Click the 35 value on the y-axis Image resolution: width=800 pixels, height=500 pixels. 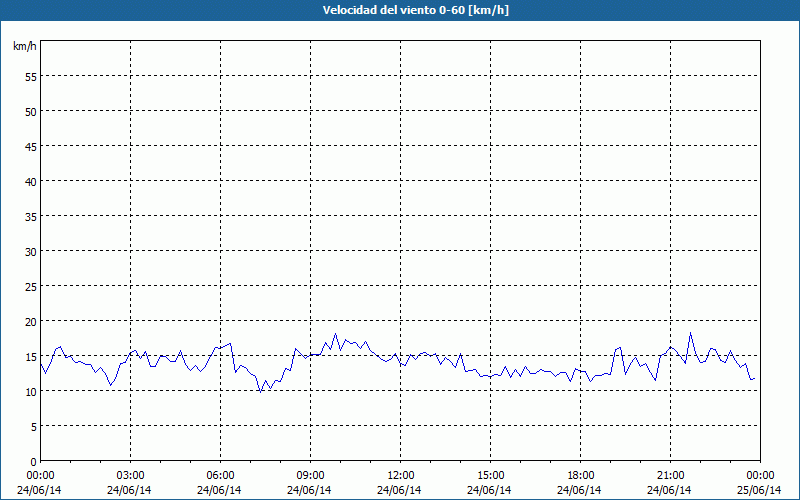(31, 216)
